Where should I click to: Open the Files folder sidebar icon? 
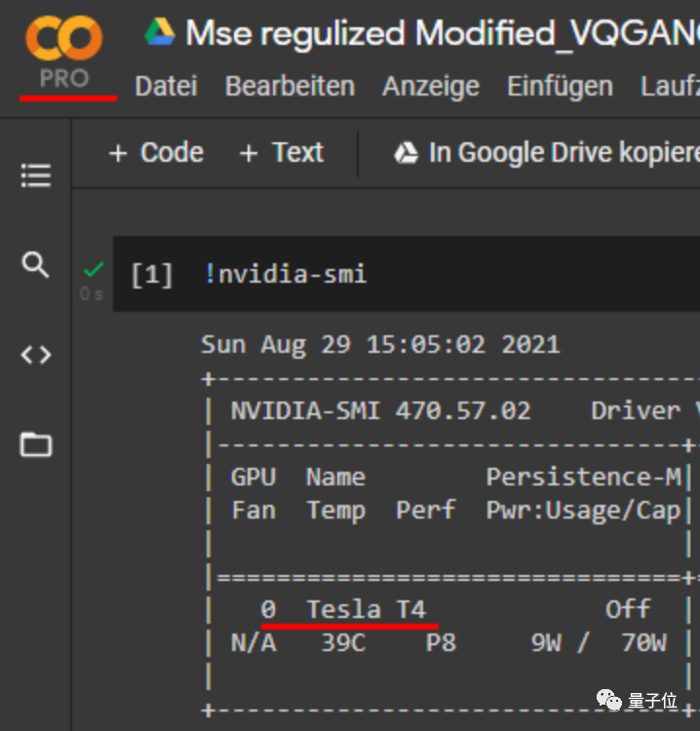coord(36,444)
